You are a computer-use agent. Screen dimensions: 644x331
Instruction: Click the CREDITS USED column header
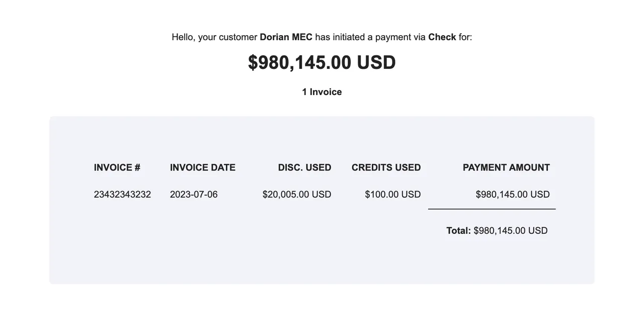tap(386, 168)
